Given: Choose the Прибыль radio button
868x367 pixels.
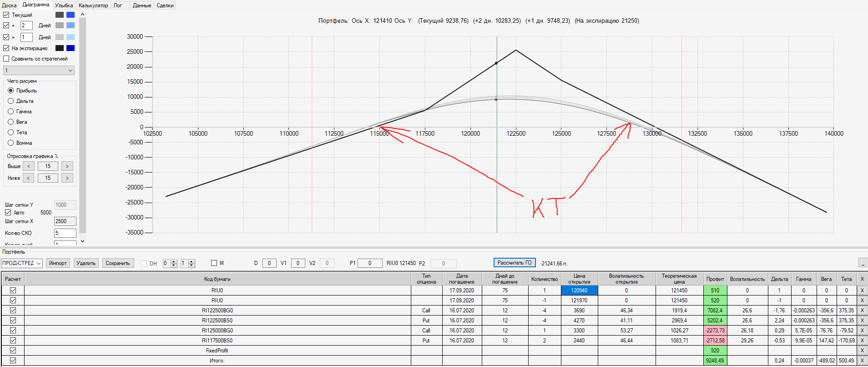Looking at the screenshot, I should (11, 91).
